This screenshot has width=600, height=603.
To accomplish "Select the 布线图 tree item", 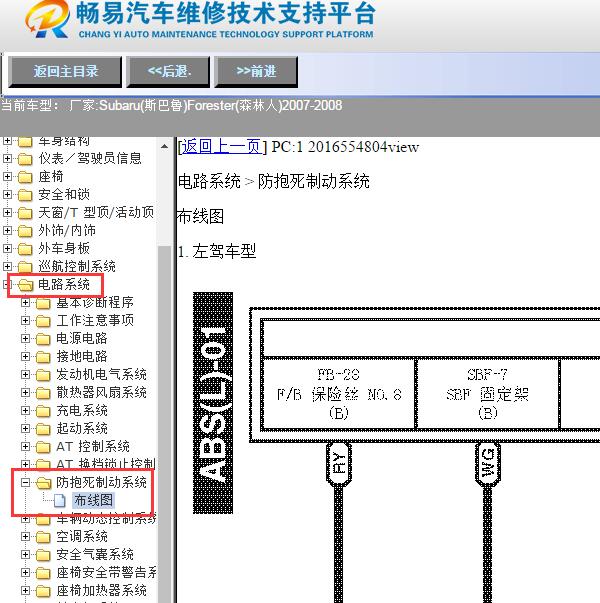I will point(93,500).
